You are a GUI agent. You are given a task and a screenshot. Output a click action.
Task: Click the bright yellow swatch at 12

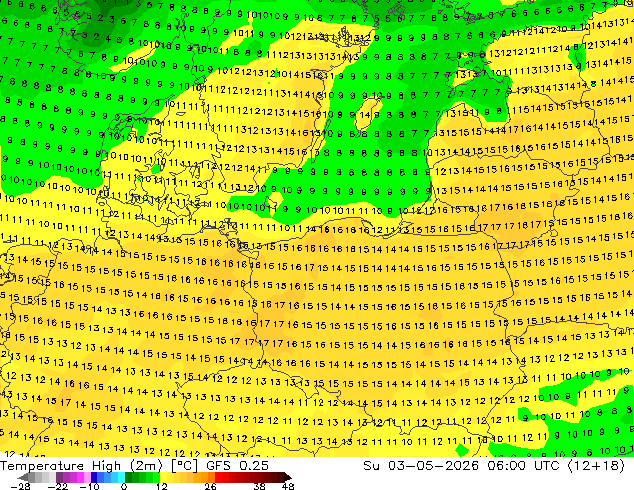[x=163, y=477]
